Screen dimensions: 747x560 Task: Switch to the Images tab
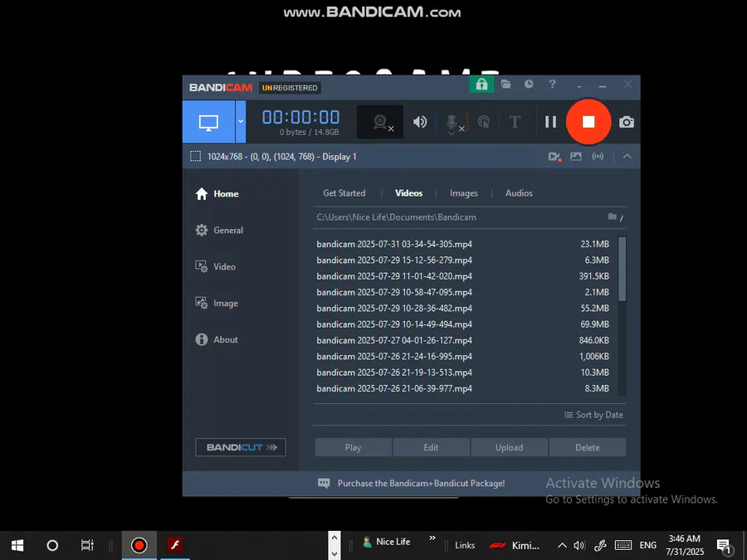(463, 192)
